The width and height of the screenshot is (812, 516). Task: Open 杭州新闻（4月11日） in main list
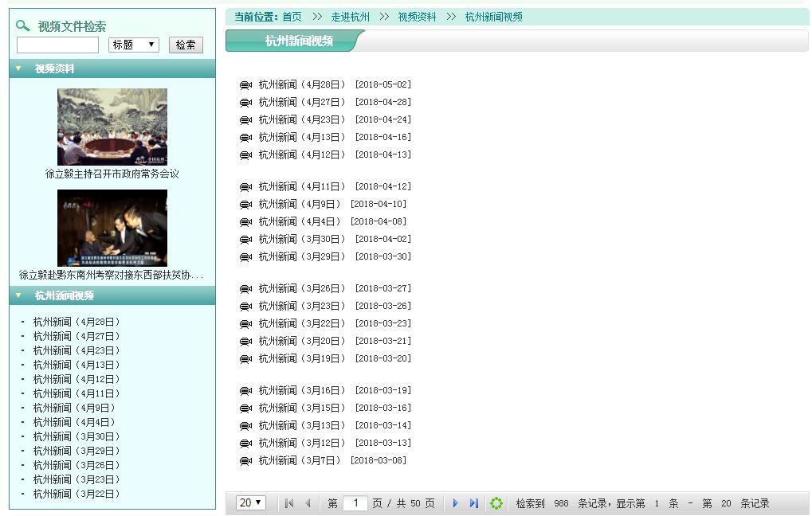pyautogui.click(x=302, y=186)
